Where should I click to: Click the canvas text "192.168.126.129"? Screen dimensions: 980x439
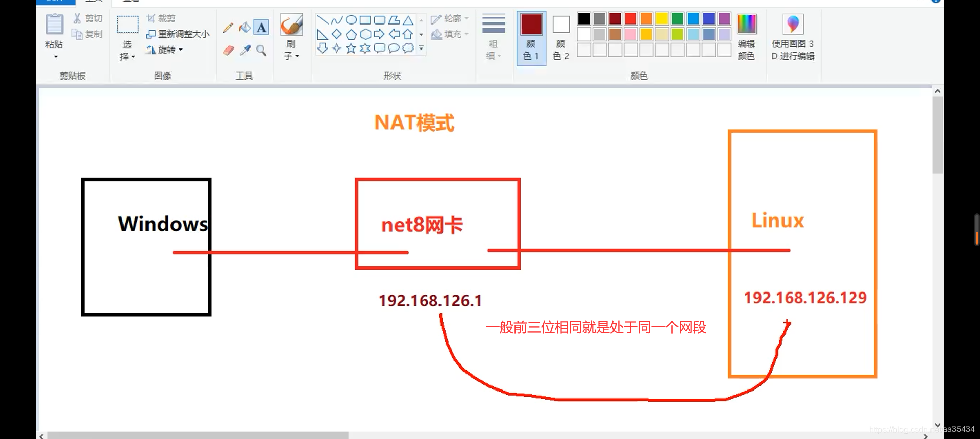805,298
